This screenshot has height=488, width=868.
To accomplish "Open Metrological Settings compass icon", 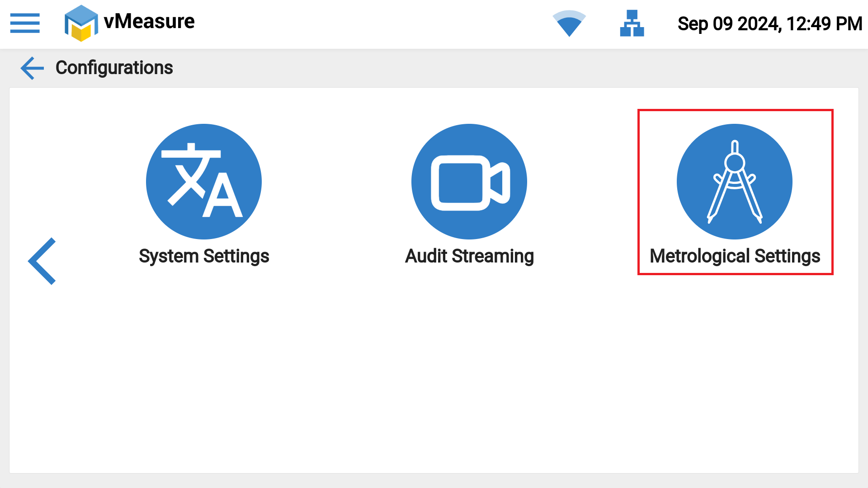I will click(734, 182).
